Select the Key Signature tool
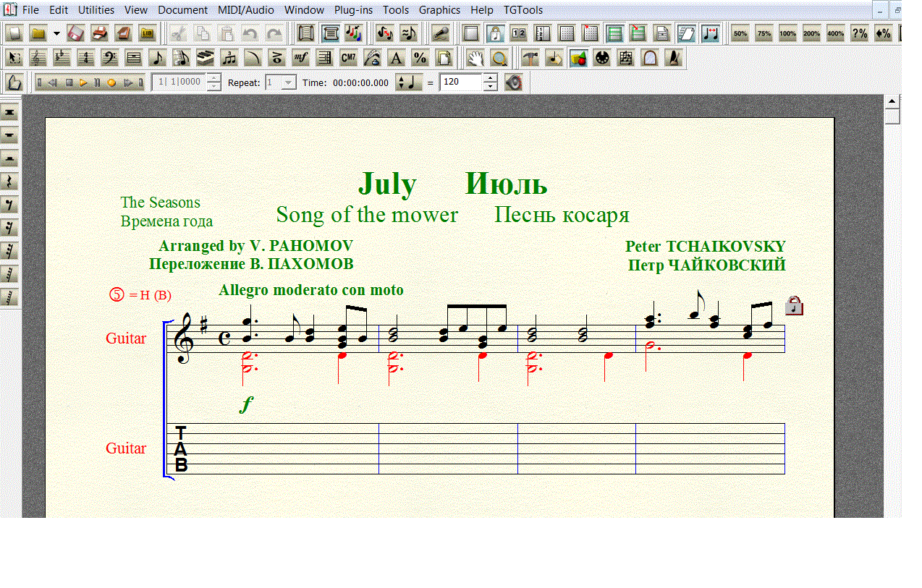Screen dimensions: 922x588 [62, 58]
